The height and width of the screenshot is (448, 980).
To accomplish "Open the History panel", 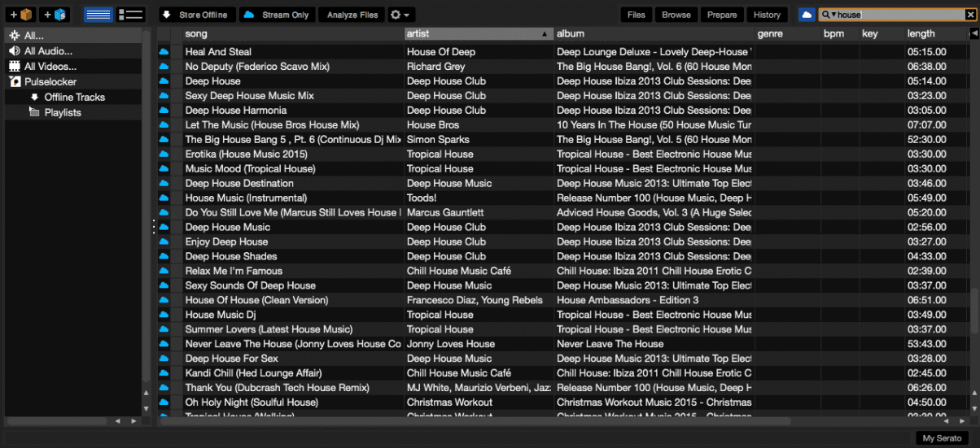I will tap(767, 15).
